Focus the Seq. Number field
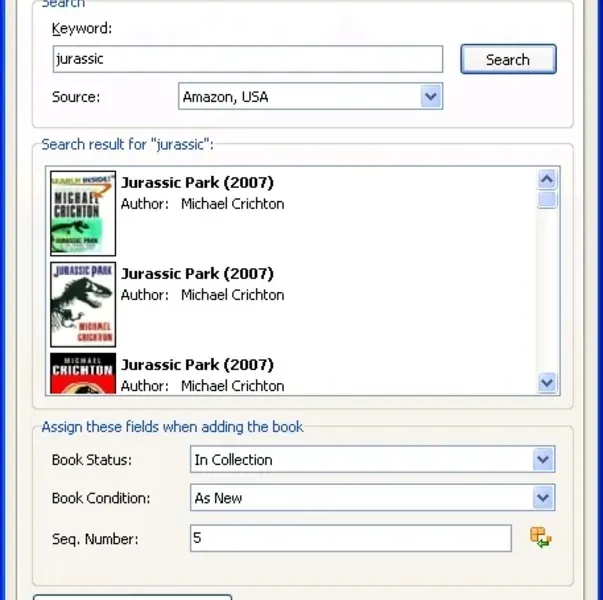Image resolution: width=603 pixels, height=600 pixels. tap(351, 538)
